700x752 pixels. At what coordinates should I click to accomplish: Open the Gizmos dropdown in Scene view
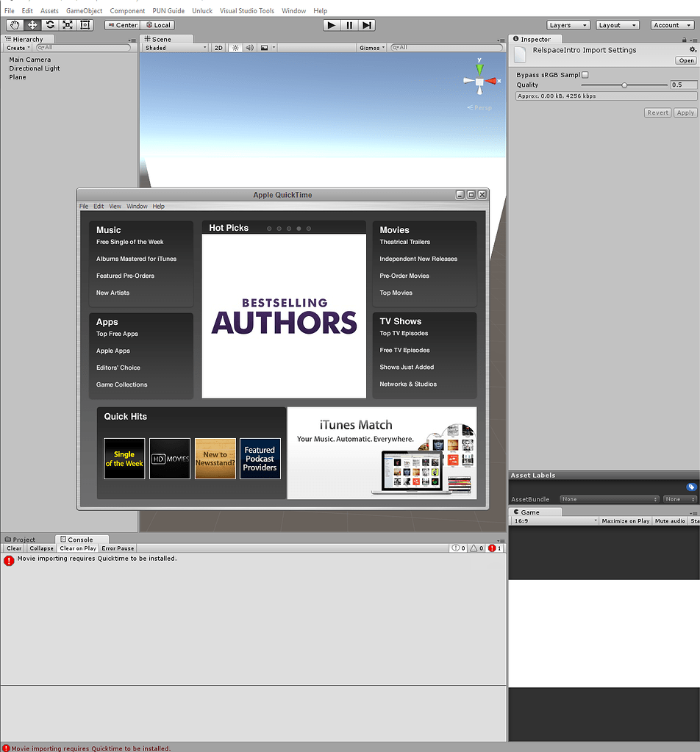(x=371, y=46)
